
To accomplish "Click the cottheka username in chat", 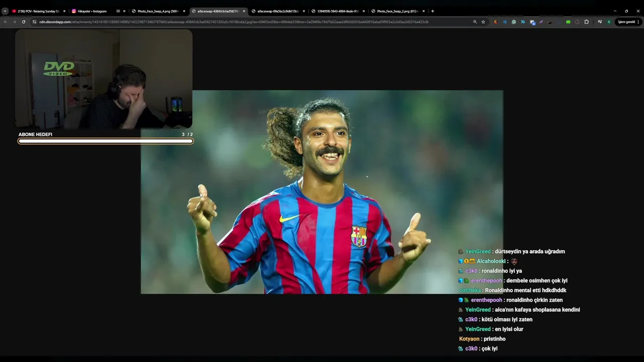I will (x=470, y=290).
